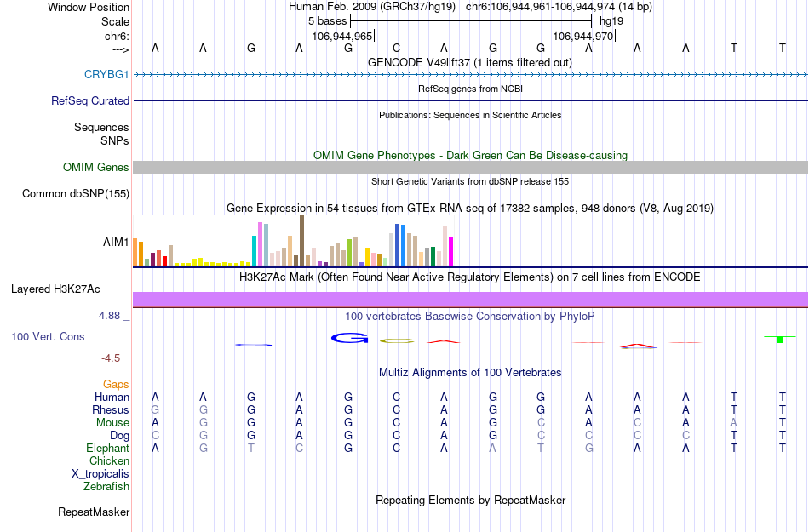Click the Short Genetic Variants dbSNP title
This screenshot has height=532, width=809.
pos(470,181)
